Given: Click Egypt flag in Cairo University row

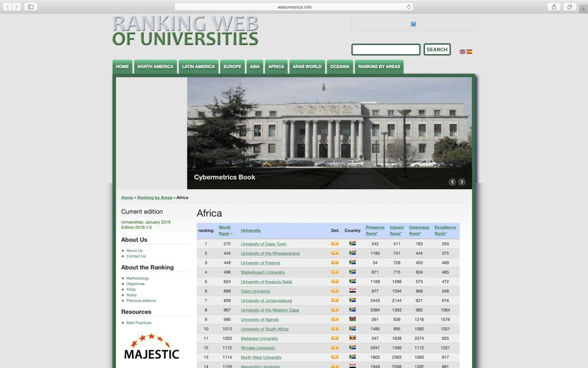Looking at the screenshot, I should [353, 290].
